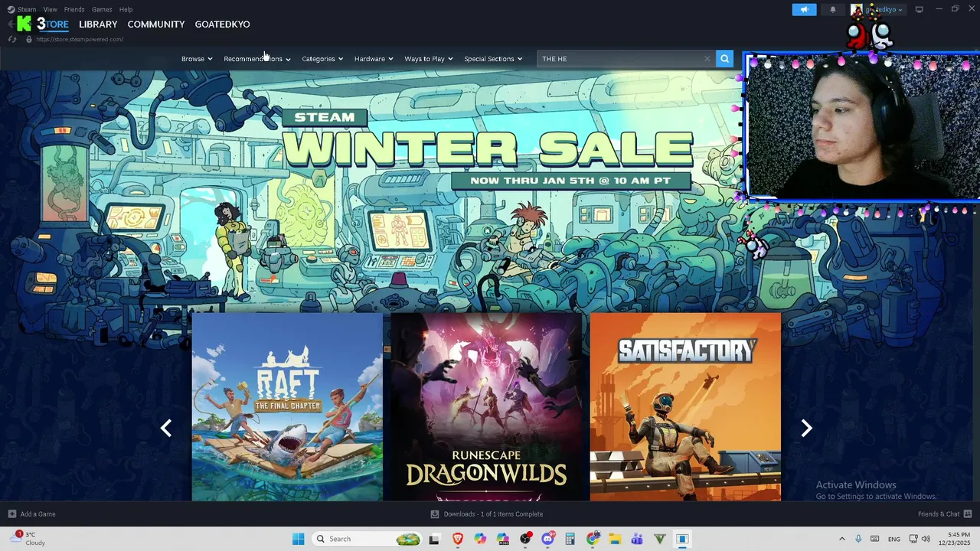Show hidden tray icons chevron
Screen dimensions: 980x551
[842, 539]
